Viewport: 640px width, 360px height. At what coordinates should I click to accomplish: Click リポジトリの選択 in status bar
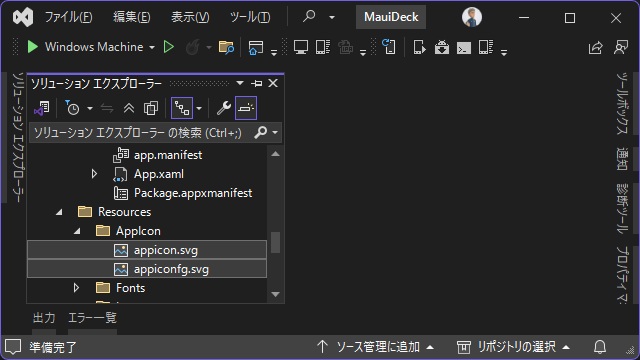tap(513, 347)
